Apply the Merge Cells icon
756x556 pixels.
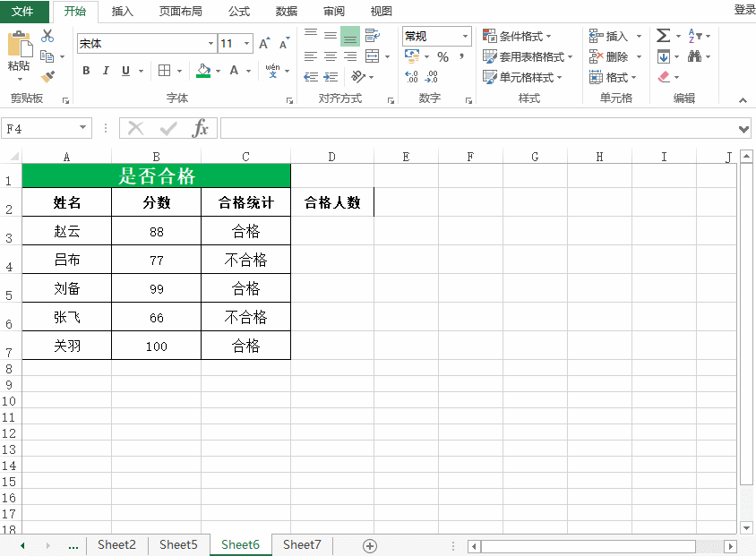[x=372, y=56]
